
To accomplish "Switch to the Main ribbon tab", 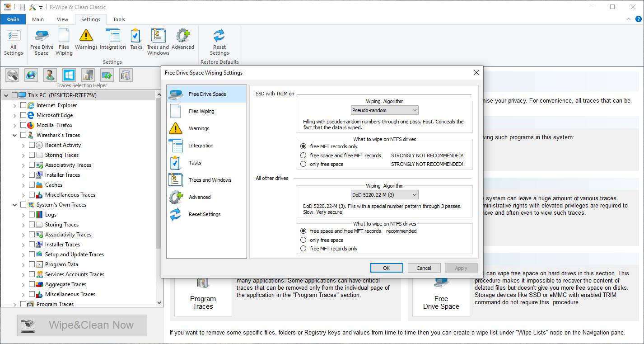I will pyautogui.click(x=38, y=19).
